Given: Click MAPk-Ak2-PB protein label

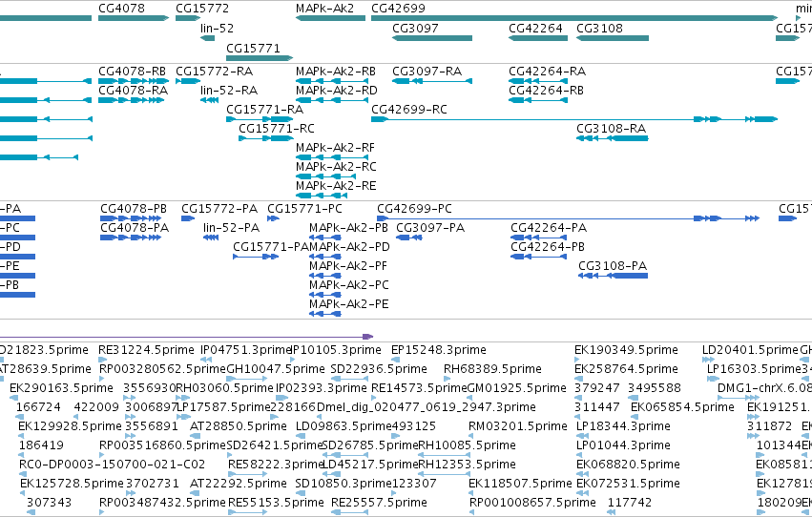Looking at the screenshot, I should [x=348, y=228].
